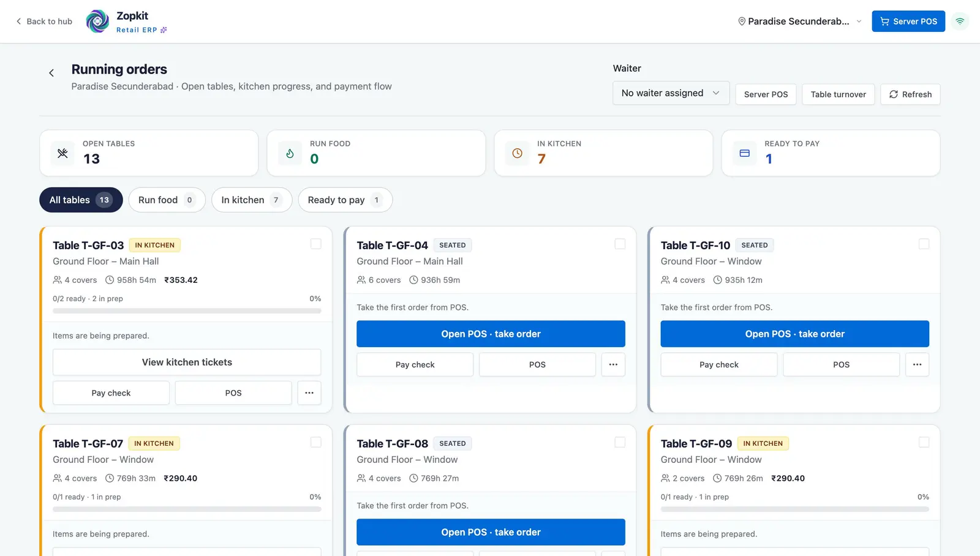
Task: Select the Table T-GF-04 checkbox
Action: 620,244
